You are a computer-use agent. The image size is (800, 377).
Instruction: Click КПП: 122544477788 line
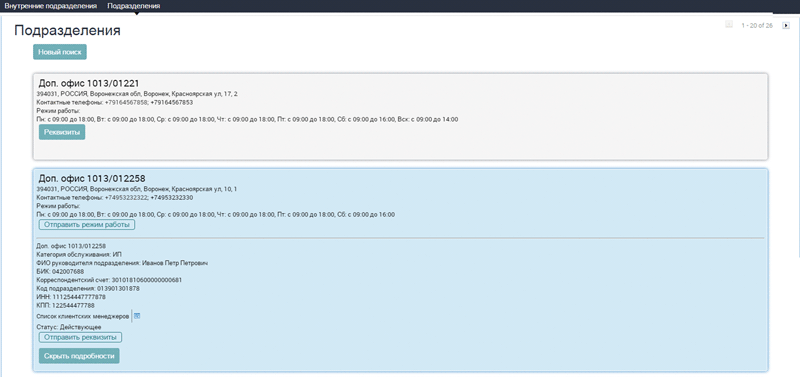(66, 305)
